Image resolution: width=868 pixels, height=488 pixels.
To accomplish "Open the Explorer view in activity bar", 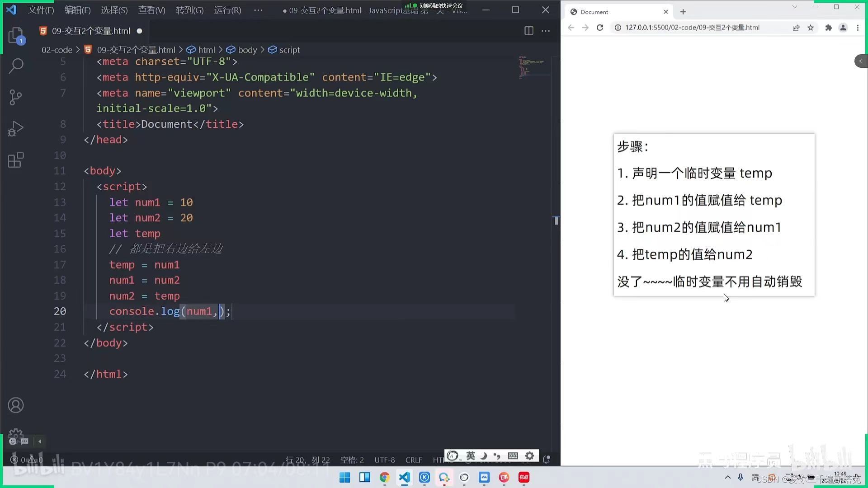I will tap(16, 35).
